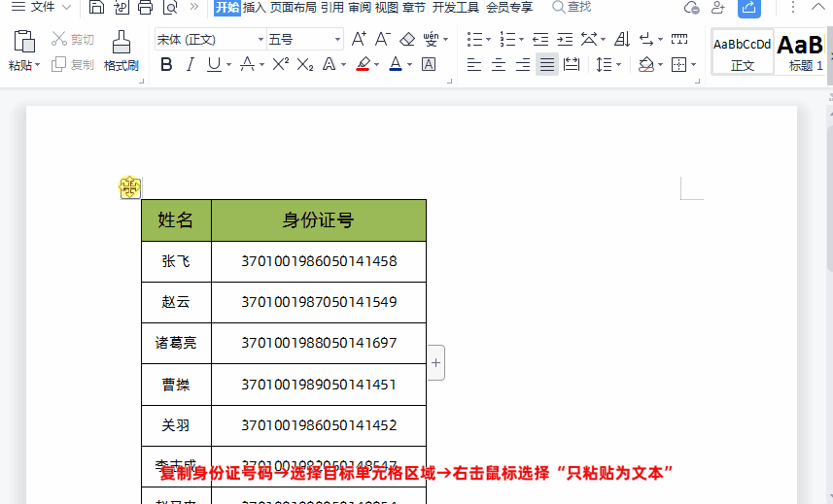The image size is (833, 504).
Task: Click the increase indent icon
Action: pos(565,39)
